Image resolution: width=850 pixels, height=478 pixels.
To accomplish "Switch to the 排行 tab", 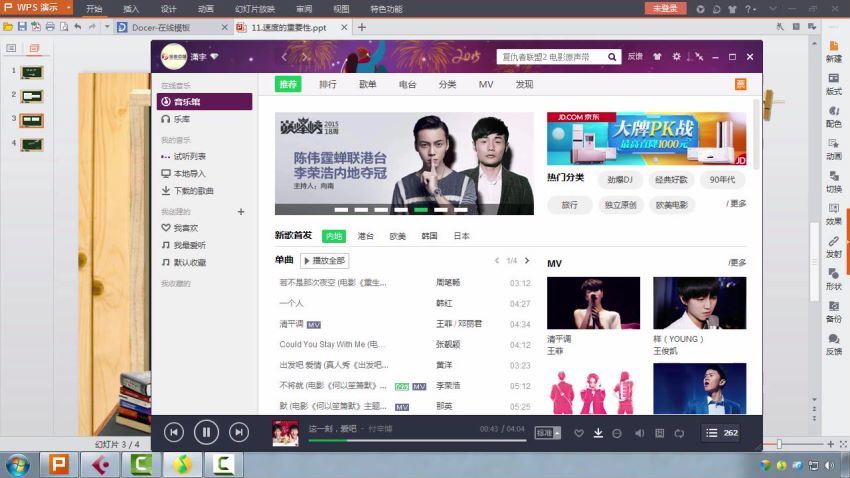I will pos(327,84).
